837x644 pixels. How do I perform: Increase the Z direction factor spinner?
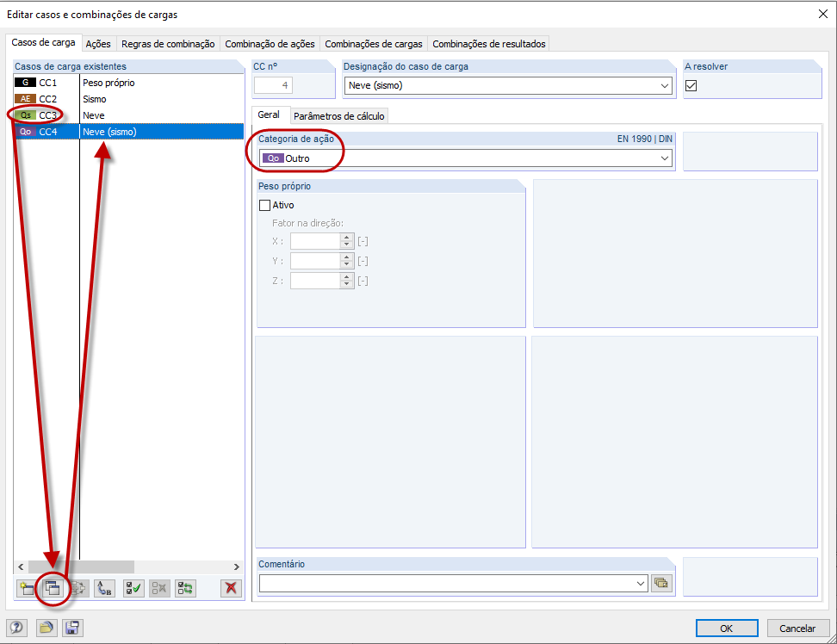point(347,277)
